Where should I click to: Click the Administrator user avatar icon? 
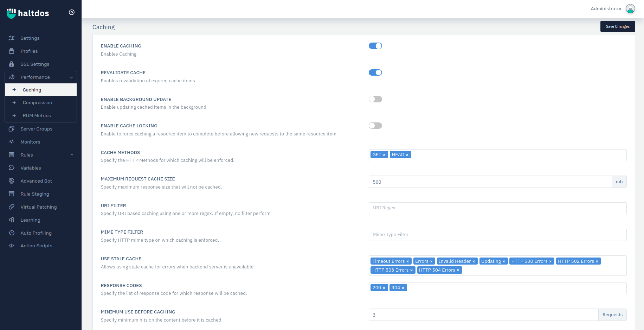[630, 9]
